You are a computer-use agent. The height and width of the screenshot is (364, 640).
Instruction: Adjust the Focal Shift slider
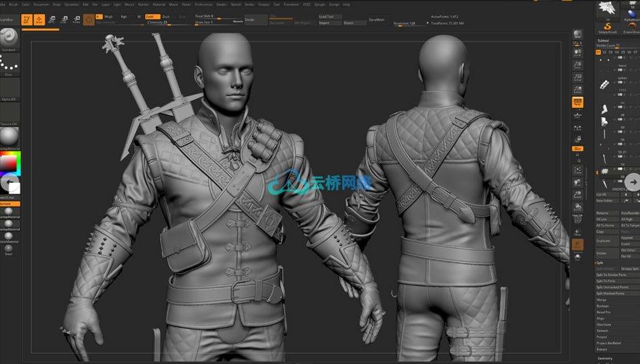(219, 16)
